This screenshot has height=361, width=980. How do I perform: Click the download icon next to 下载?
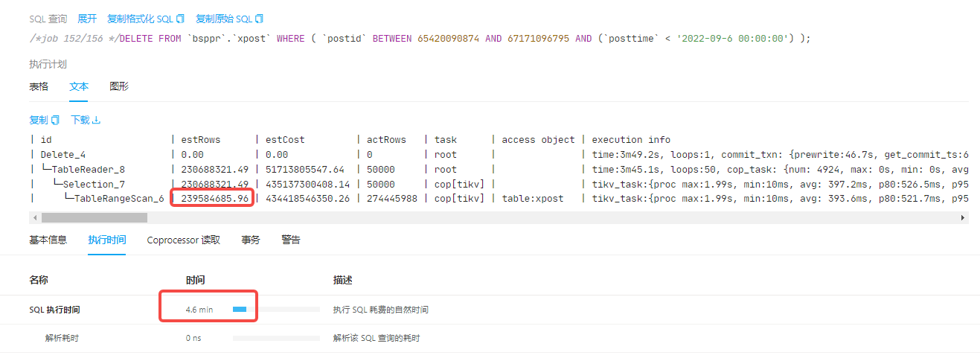coord(97,120)
